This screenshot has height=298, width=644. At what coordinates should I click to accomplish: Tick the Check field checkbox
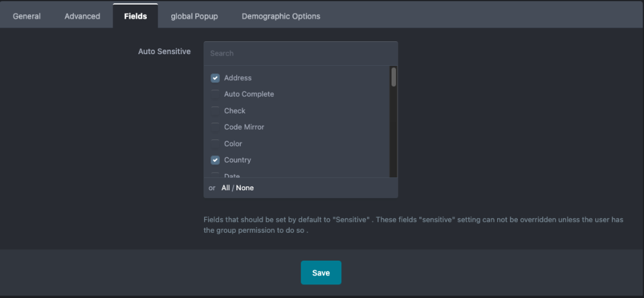(215, 111)
